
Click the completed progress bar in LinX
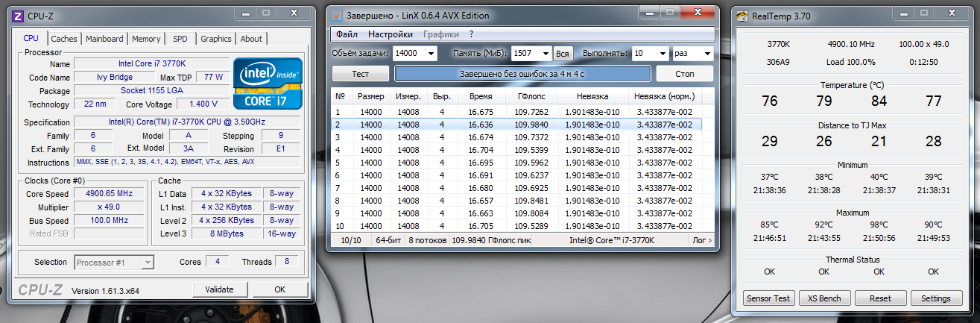522,74
